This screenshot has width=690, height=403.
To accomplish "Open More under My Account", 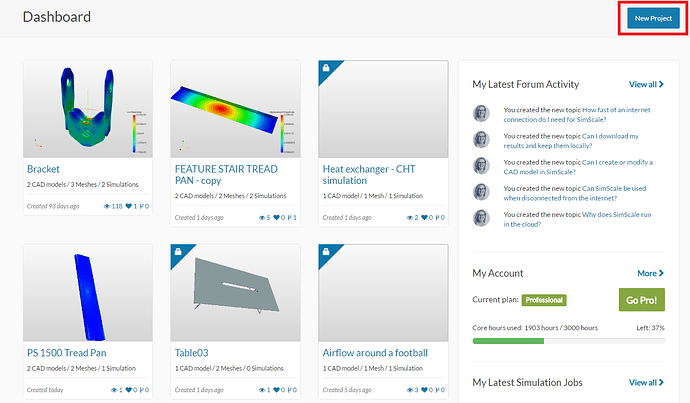I will click(x=651, y=273).
